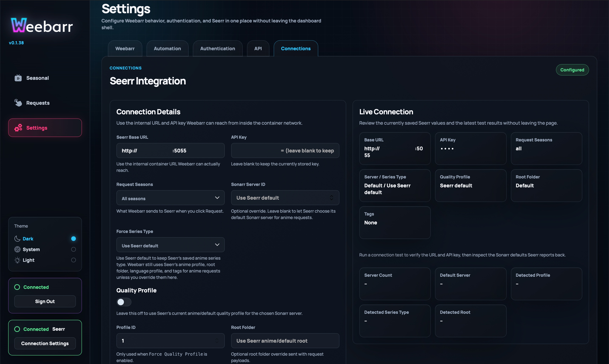Select the Light theme radio button
The image size is (609, 364).
(73, 260)
